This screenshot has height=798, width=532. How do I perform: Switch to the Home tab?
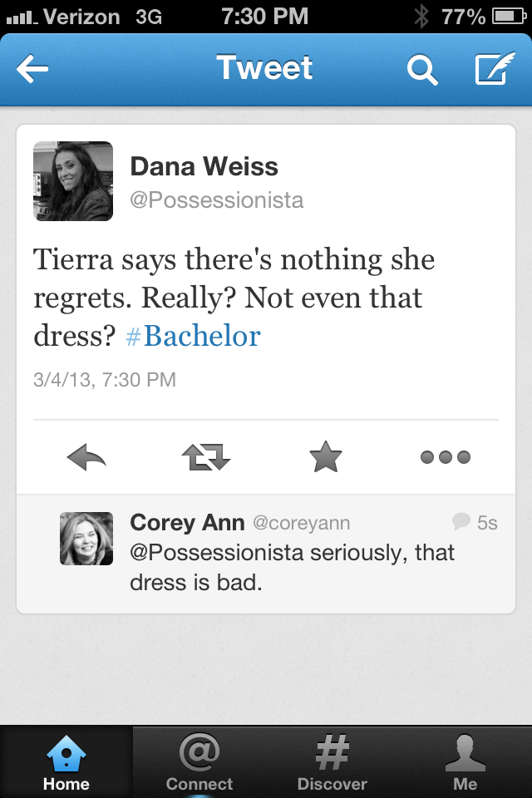tap(66, 761)
